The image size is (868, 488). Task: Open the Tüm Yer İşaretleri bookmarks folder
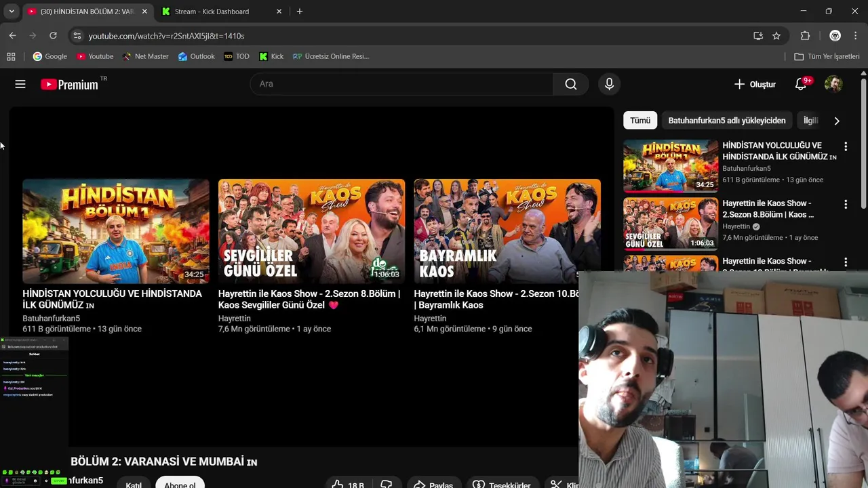click(x=827, y=56)
